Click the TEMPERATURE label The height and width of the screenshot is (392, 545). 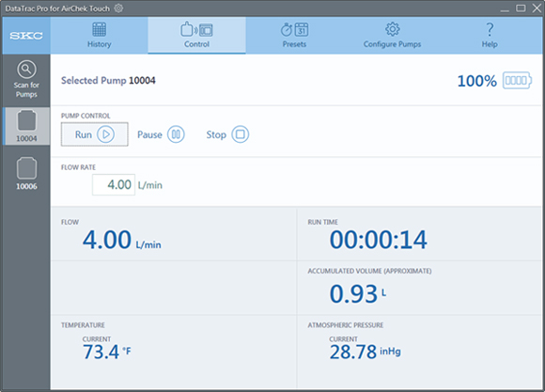tap(83, 325)
